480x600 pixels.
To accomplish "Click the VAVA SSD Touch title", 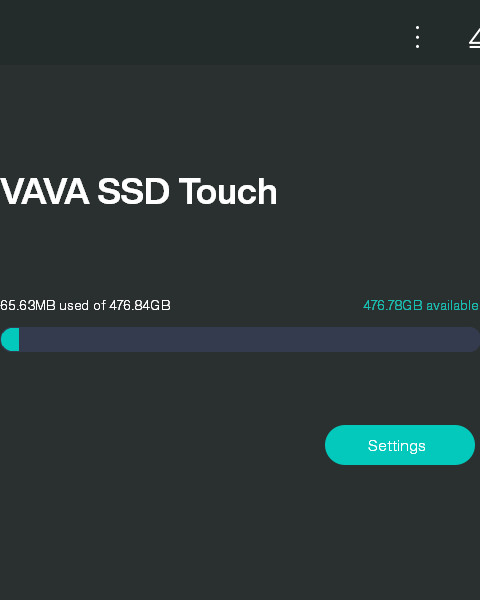I will [x=138, y=191].
